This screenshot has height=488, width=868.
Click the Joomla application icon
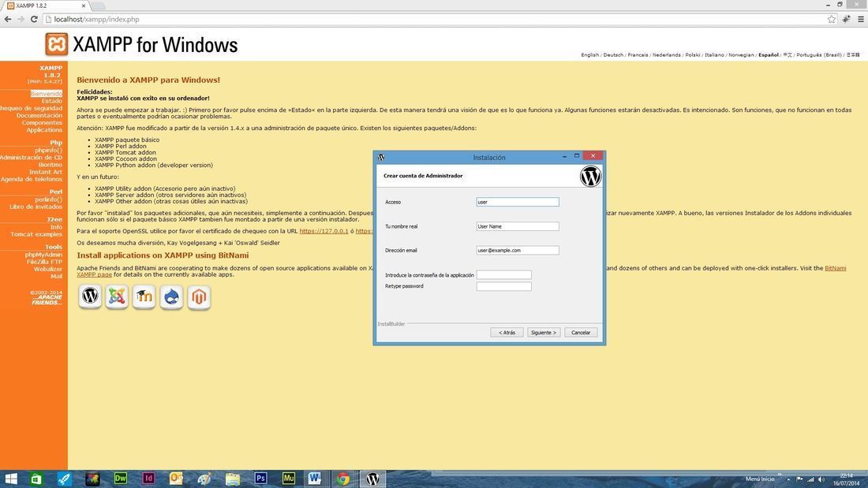pyautogui.click(x=117, y=296)
